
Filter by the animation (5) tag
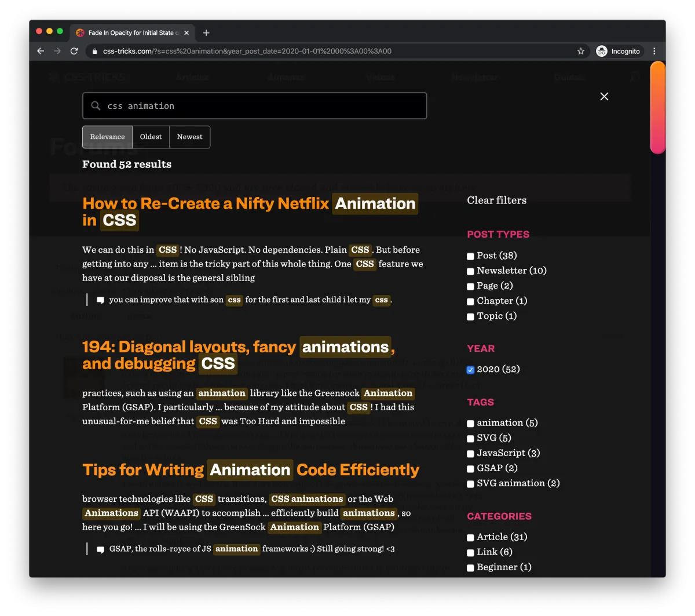point(470,424)
